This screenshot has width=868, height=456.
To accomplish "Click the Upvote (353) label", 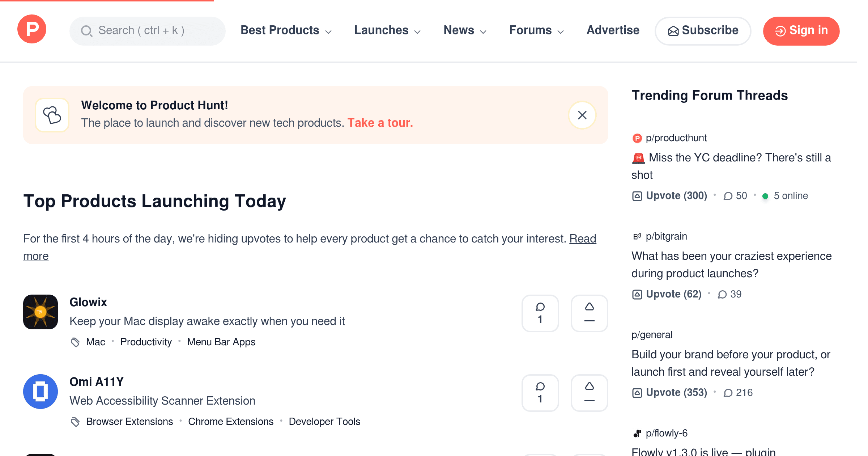I will click(677, 393).
